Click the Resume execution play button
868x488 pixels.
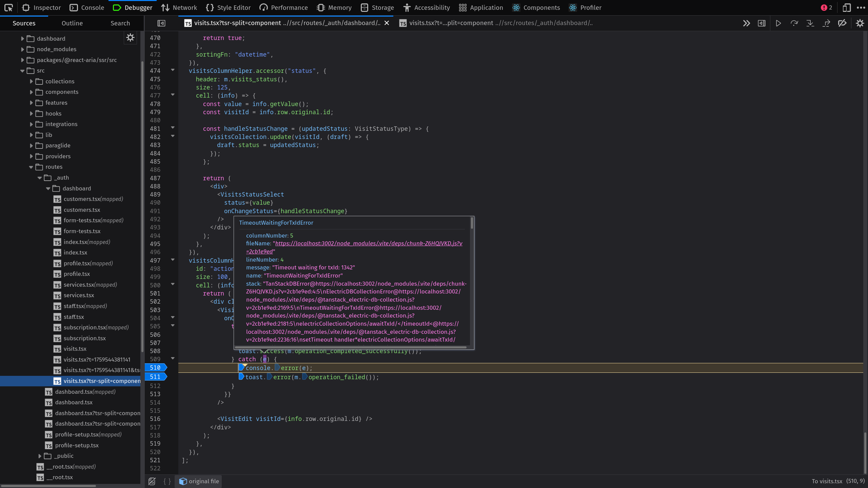[778, 23]
